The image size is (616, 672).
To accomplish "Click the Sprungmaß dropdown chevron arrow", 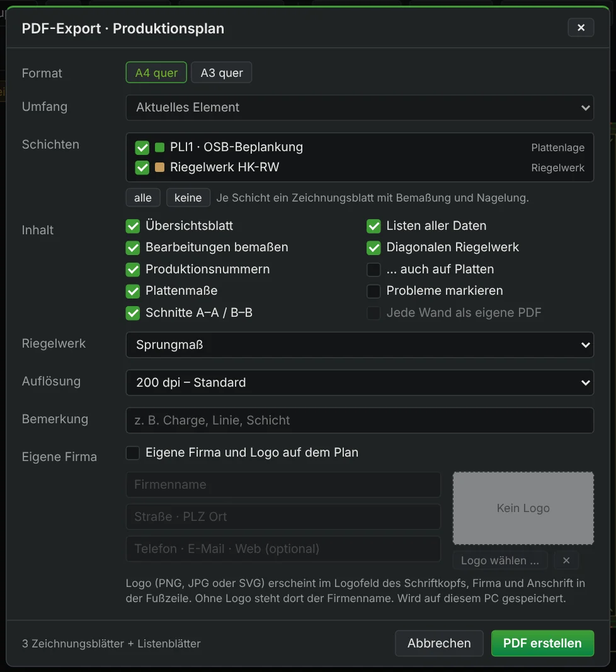I will point(585,345).
